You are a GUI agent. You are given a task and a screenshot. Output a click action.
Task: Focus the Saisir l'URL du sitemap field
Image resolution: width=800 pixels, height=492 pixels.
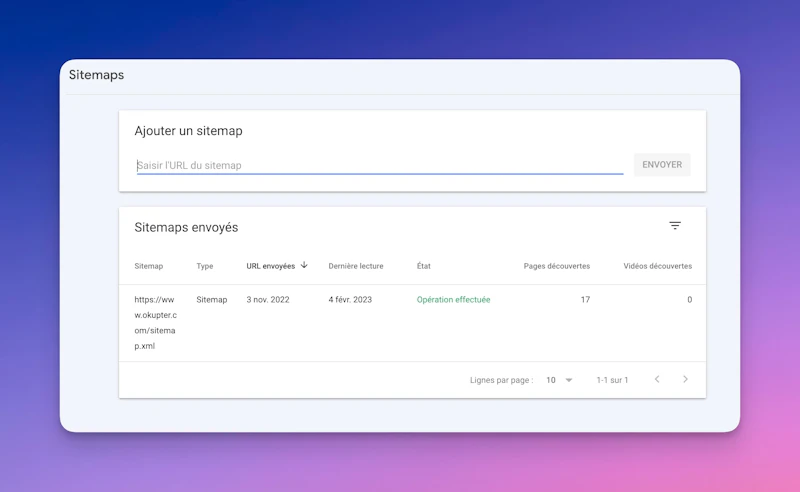click(x=380, y=165)
